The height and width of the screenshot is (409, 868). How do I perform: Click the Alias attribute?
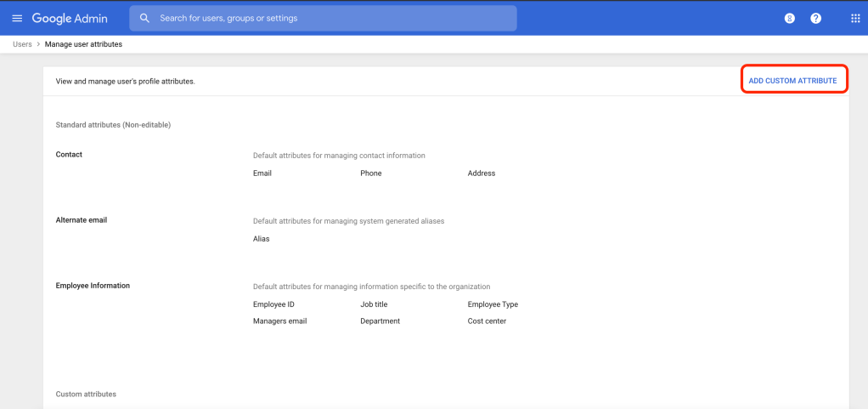point(261,239)
